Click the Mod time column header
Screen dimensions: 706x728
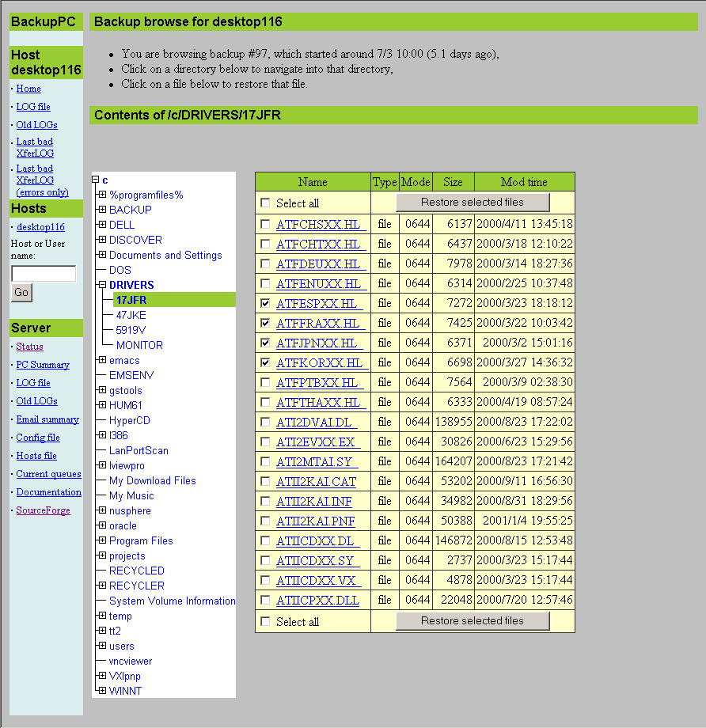tap(525, 182)
